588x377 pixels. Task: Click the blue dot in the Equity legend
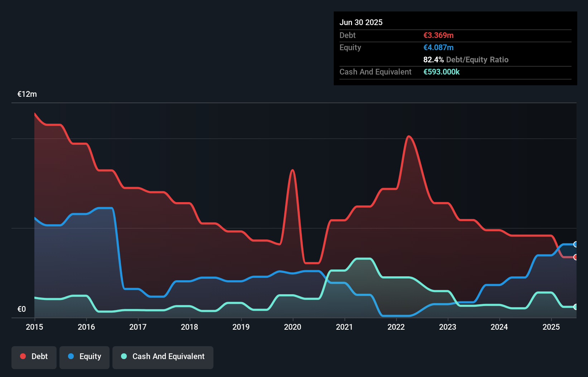click(x=71, y=356)
